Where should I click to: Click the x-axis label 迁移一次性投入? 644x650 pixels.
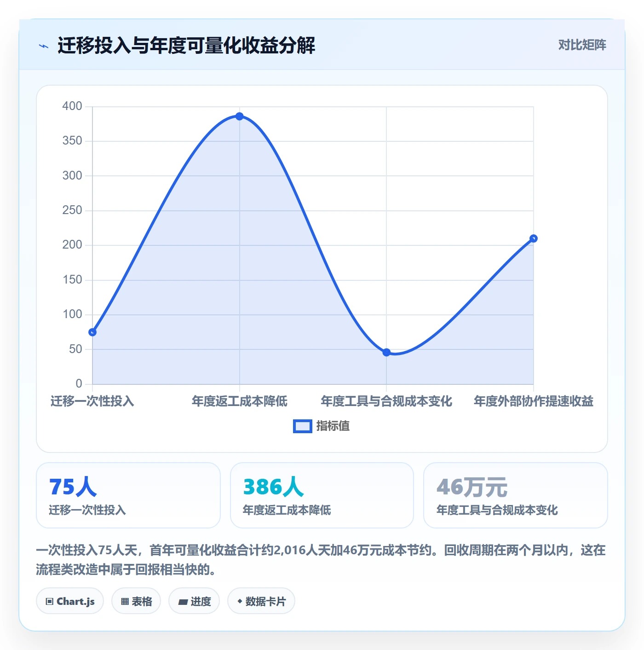click(x=92, y=401)
